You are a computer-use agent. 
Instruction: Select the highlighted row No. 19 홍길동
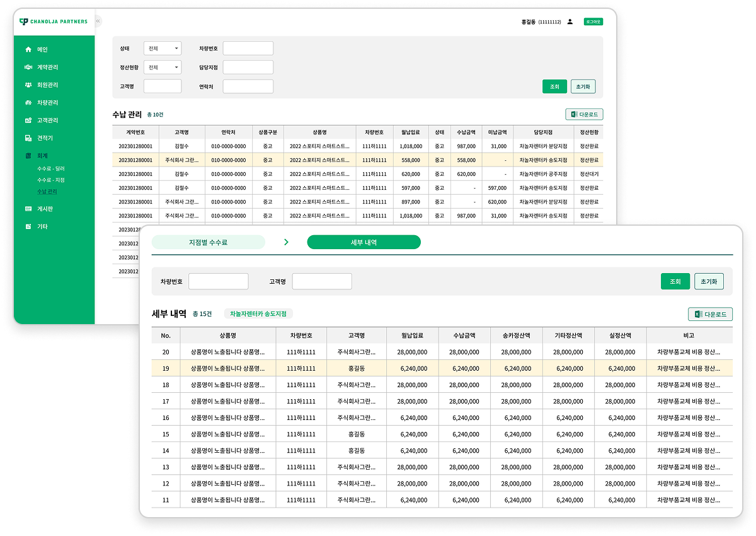(442, 368)
